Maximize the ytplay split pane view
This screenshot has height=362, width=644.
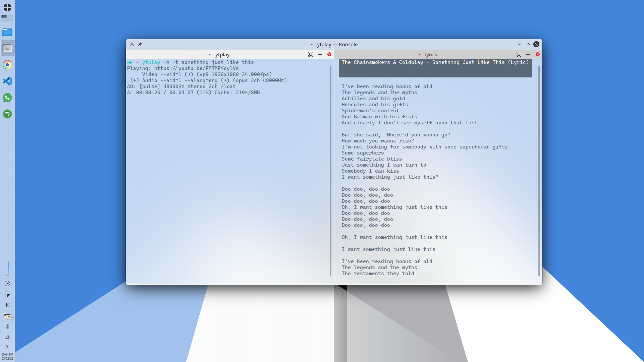[311, 54]
